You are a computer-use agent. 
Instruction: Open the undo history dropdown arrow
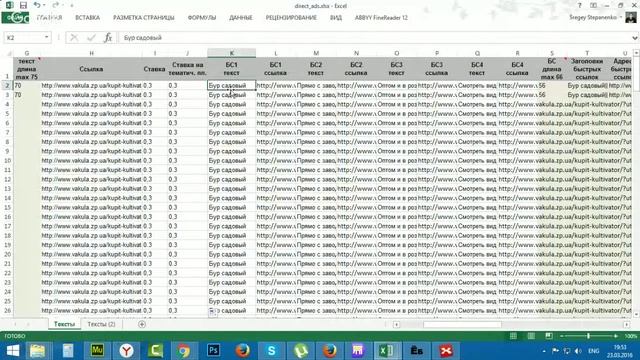point(44,5)
